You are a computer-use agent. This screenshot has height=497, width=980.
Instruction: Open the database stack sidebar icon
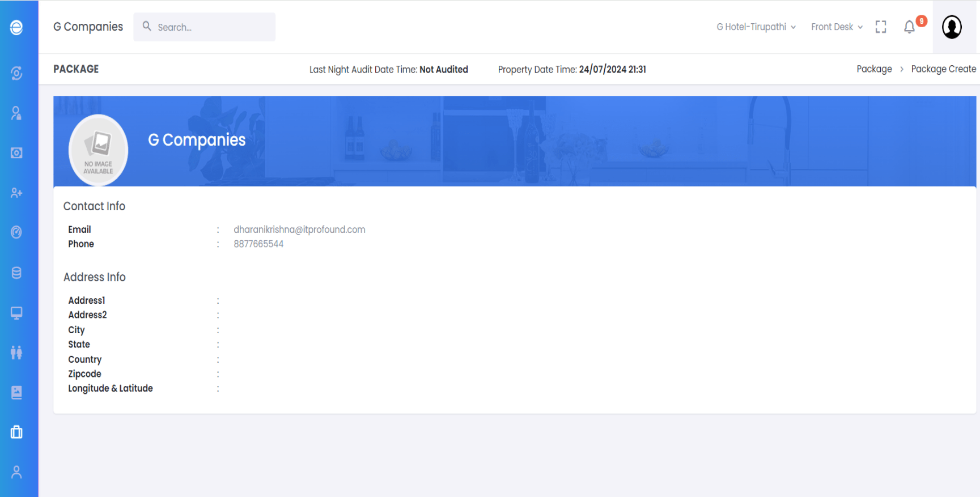click(16, 273)
